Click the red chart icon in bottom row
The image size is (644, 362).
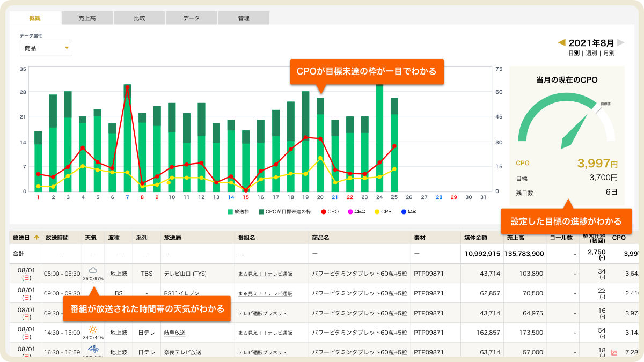coord(614,352)
